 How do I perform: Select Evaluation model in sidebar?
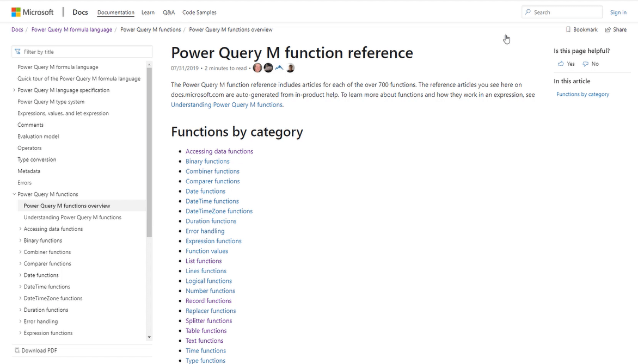tap(38, 137)
